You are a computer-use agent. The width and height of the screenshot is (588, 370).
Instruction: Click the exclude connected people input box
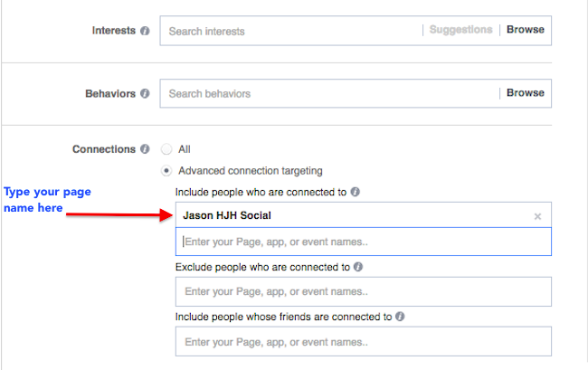click(362, 291)
